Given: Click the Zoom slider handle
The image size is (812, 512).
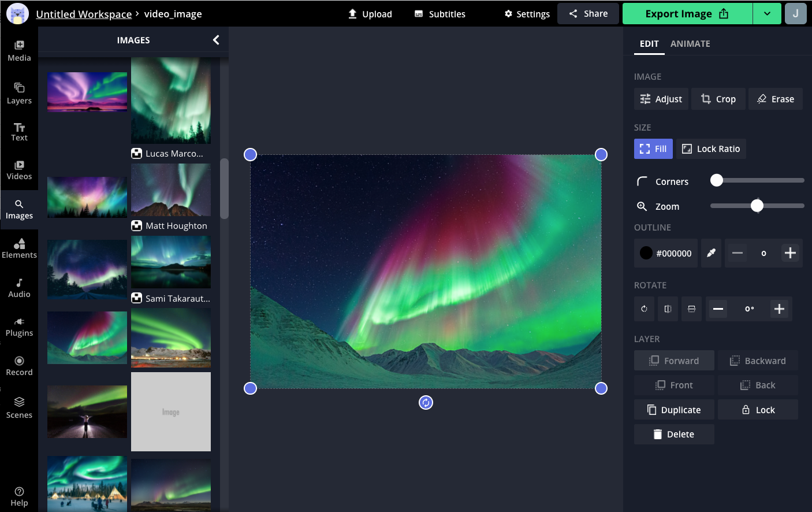Looking at the screenshot, I should 757,206.
